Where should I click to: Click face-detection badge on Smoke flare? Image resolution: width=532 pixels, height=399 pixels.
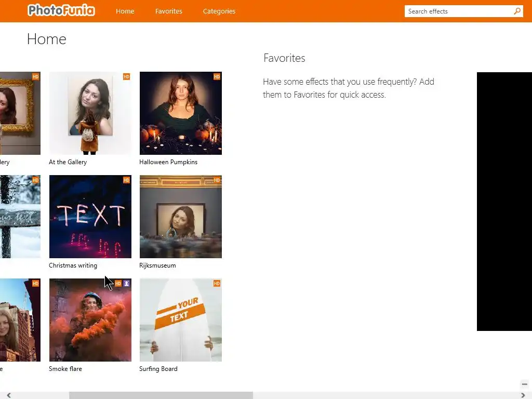click(126, 283)
